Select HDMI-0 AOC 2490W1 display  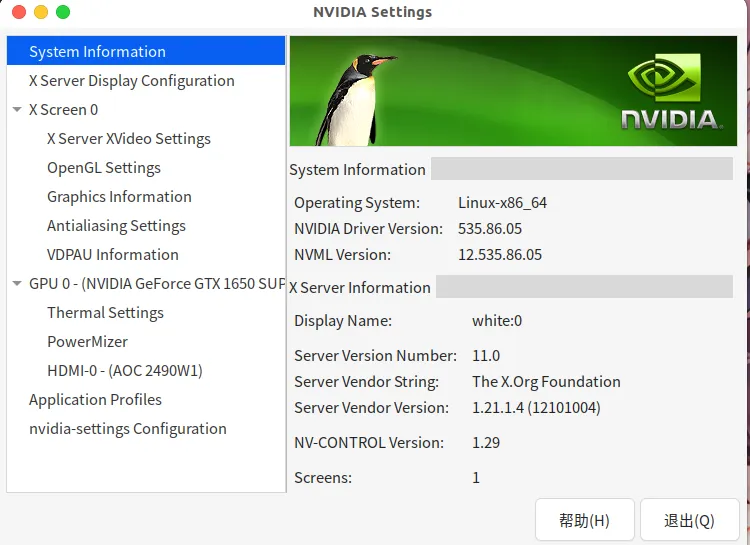tap(124, 371)
